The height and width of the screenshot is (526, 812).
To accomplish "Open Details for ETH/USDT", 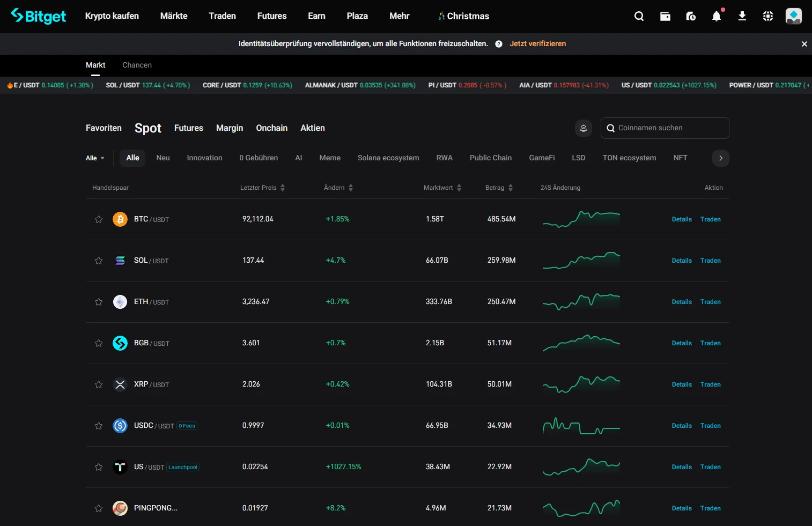I will point(682,302).
